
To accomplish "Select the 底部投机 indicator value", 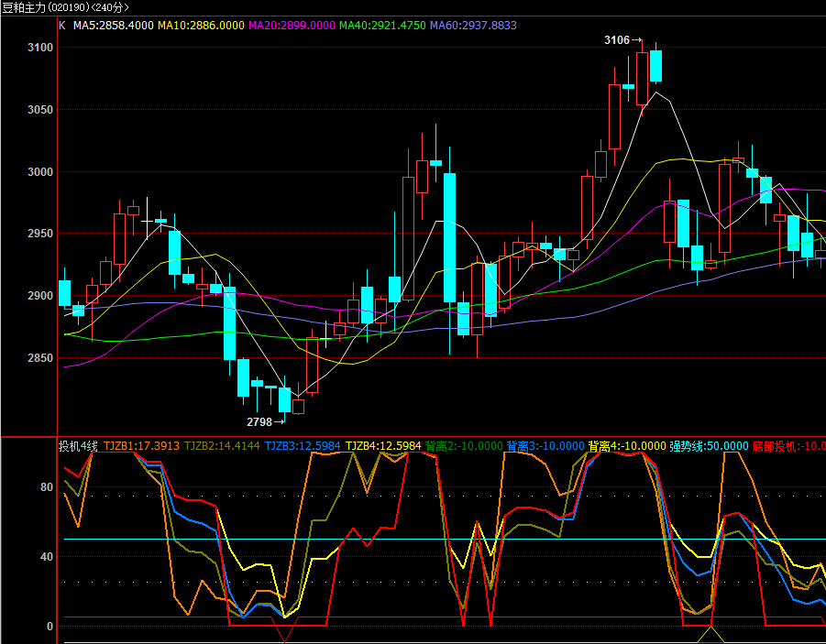I will (788, 446).
